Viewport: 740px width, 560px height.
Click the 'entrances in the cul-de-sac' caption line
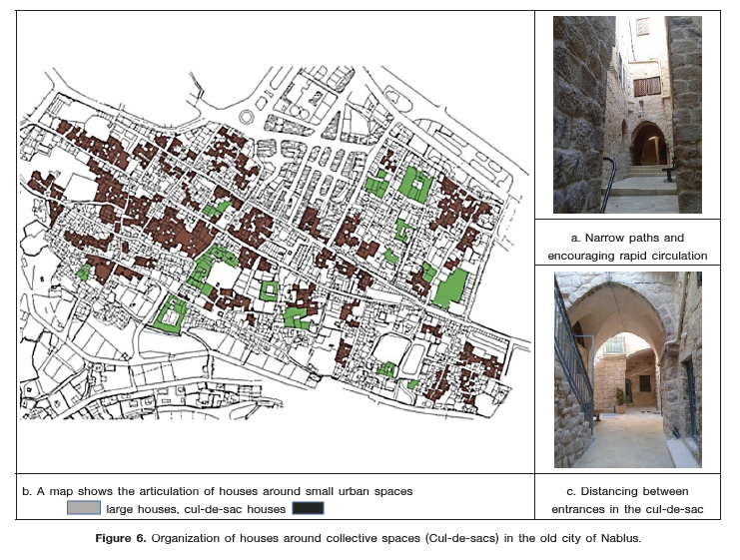(x=627, y=508)
